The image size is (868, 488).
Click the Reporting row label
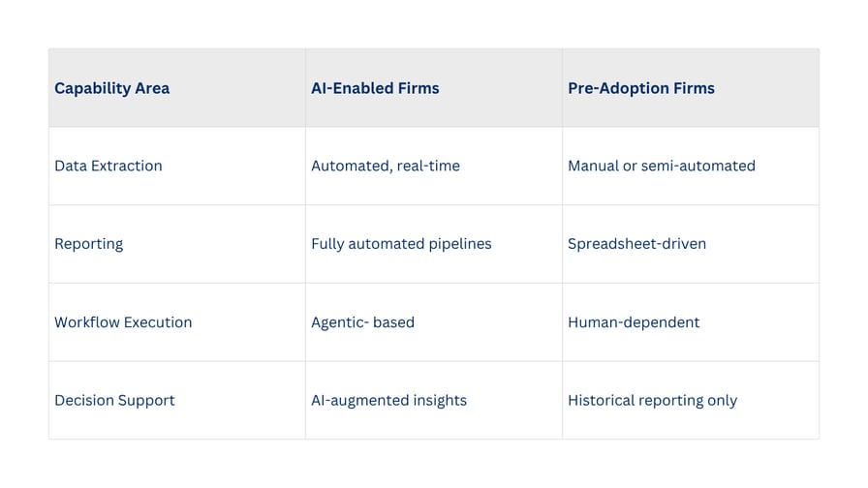[177, 244]
